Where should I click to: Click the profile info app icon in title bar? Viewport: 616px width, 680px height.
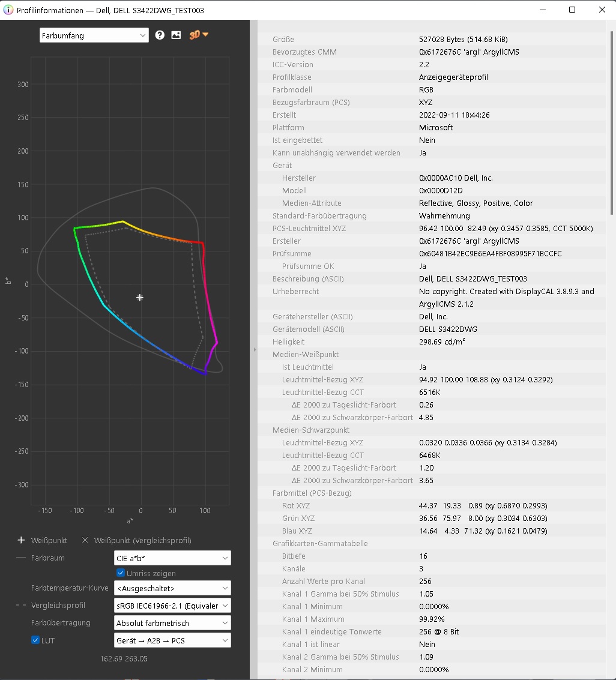pyautogui.click(x=8, y=10)
